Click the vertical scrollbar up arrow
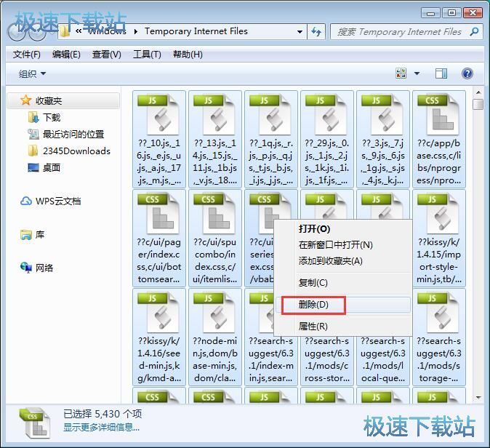Viewport: 490px width, 448px height. coord(478,92)
